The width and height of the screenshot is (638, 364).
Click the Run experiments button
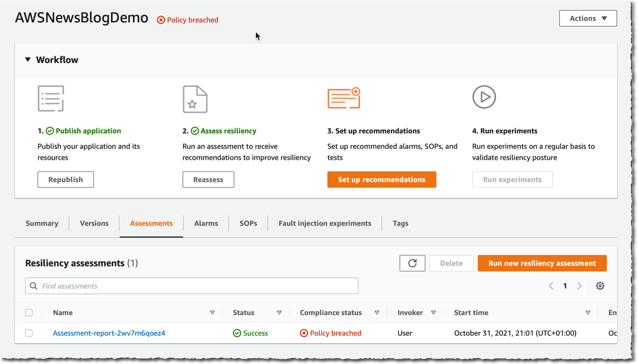(x=512, y=180)
